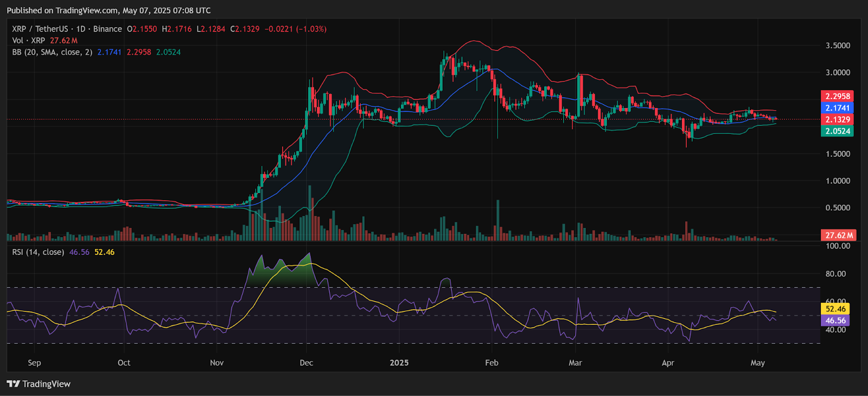The image size is (868, 396).
Task: Click the TradingView logo icon
Action: (x=14, y=384)
